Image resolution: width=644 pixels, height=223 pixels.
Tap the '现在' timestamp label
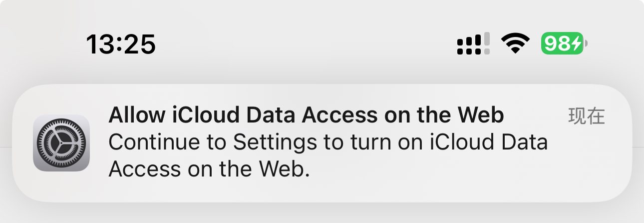pyautogui.click(x=587, y=116)
